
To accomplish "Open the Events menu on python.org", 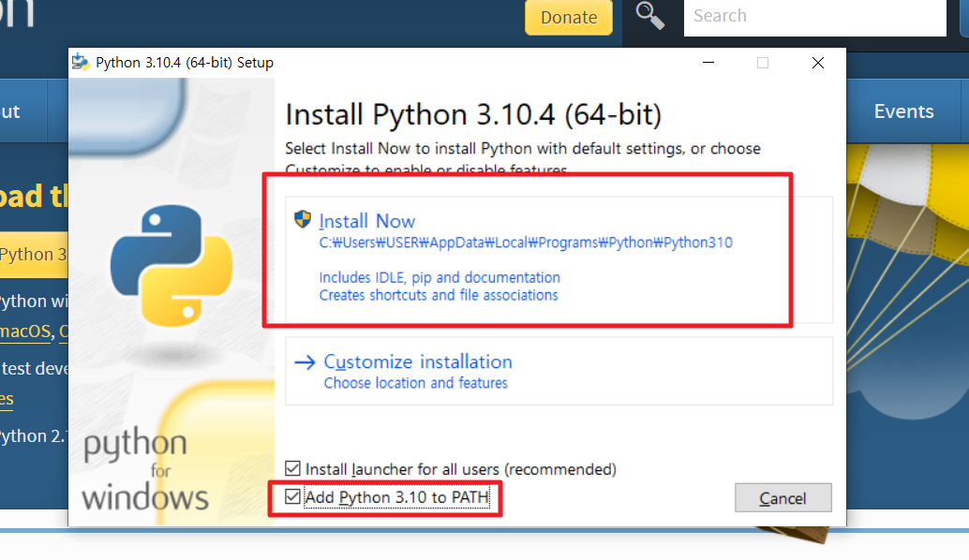I will tap(903, 111).
